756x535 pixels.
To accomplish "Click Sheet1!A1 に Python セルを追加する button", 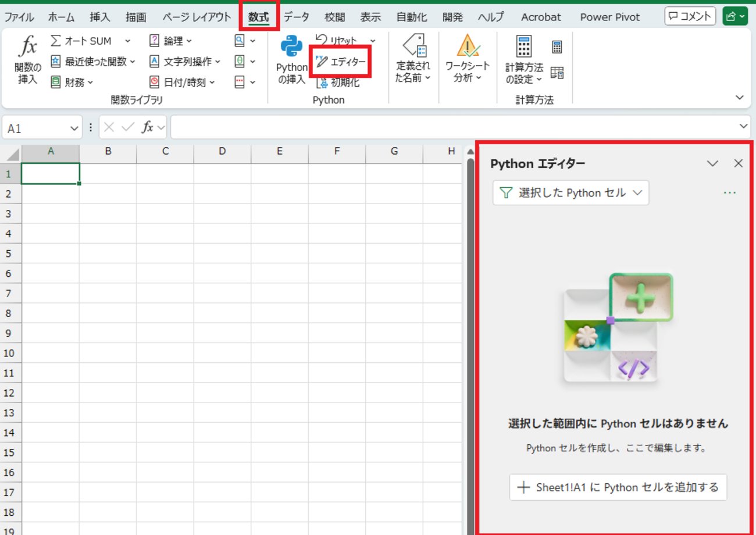I will [618, 487].
